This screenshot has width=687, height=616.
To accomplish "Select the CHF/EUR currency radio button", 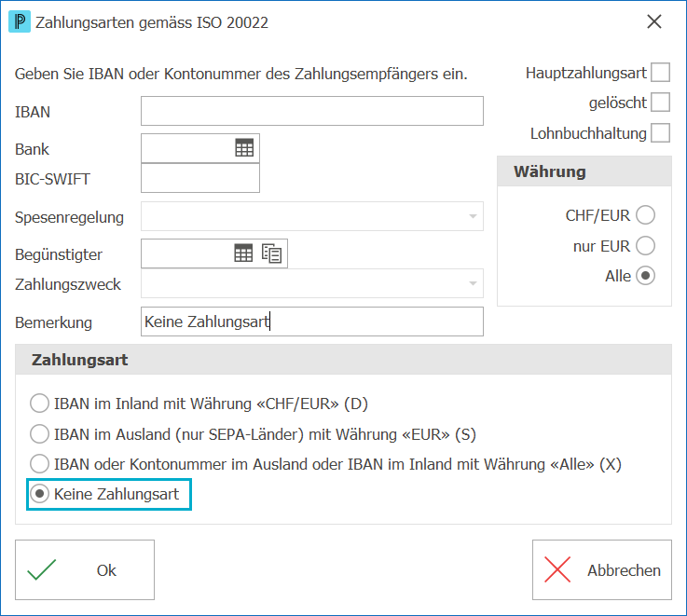I will (645, 215).
